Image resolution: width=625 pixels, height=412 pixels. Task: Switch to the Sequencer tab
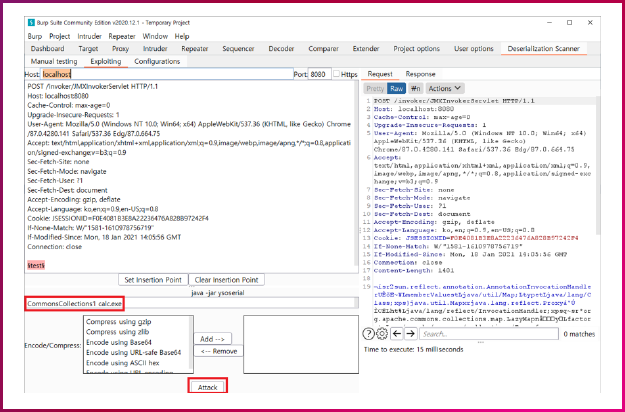pyautogui.click(x=238, y=49)
